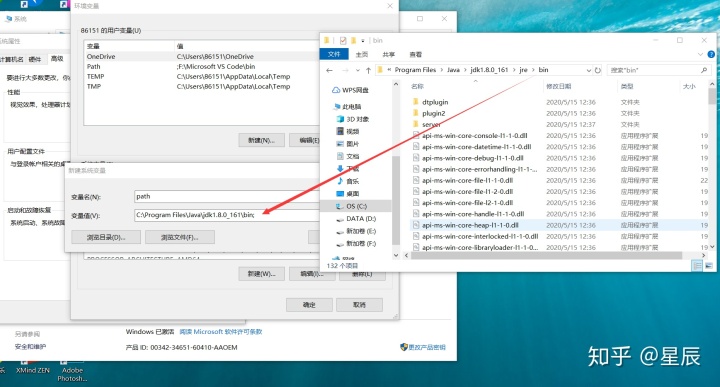Screen dimensions: 720x387
Task: Click the Forward arrow in Explorer
Action: 345,70
